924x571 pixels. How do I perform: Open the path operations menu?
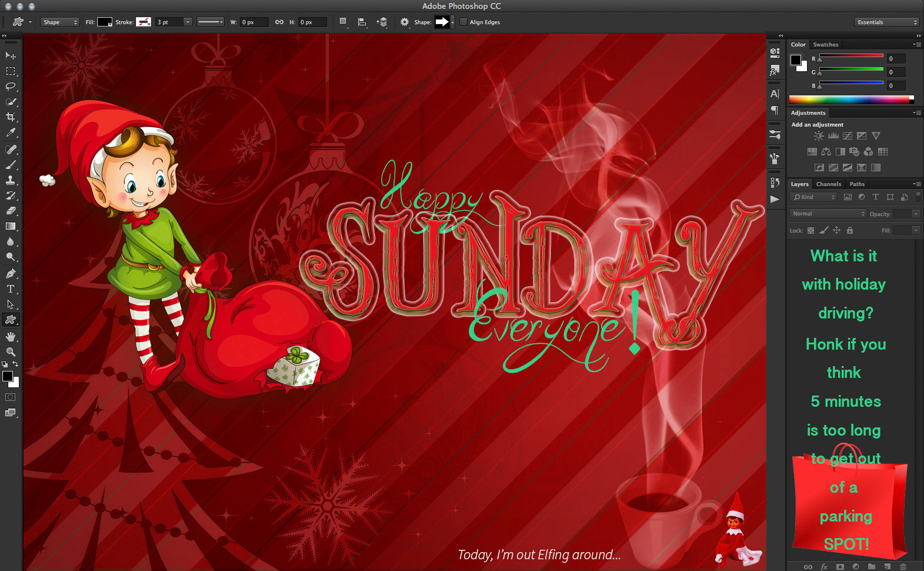point(343,22)
